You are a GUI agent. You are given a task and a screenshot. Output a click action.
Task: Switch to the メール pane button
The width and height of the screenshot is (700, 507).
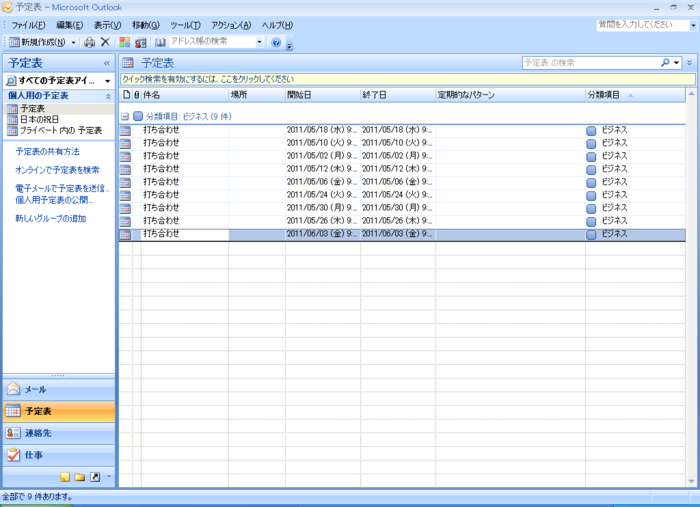[x=59, y=390]
